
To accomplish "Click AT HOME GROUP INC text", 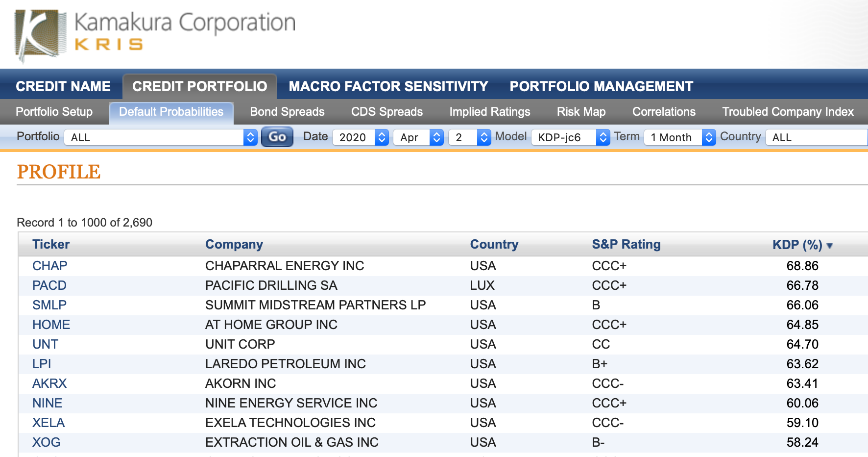I will click(x=271, y=325).
